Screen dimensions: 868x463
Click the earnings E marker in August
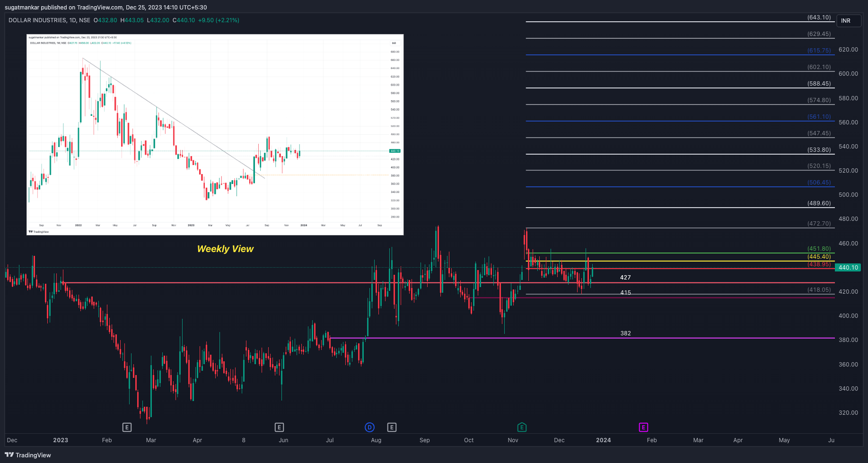(x=392, y=428)
